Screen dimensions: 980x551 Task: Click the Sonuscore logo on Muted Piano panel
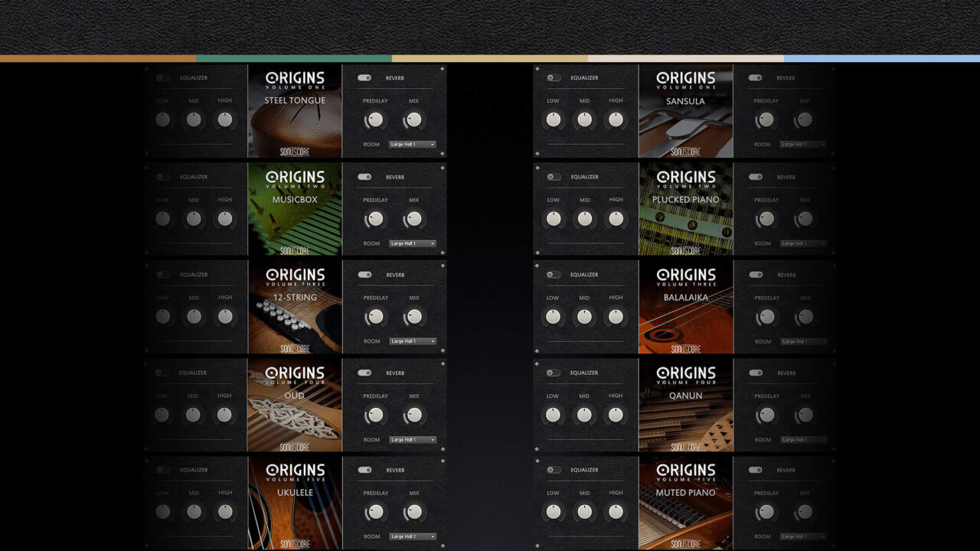[x=686, y=543]
